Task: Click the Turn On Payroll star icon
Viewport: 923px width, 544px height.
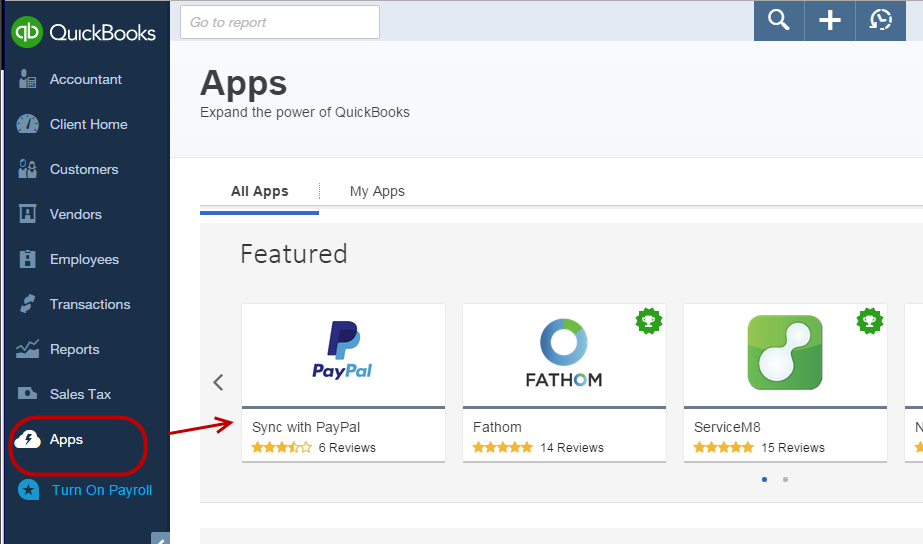Action: click(x=28, y=490)
